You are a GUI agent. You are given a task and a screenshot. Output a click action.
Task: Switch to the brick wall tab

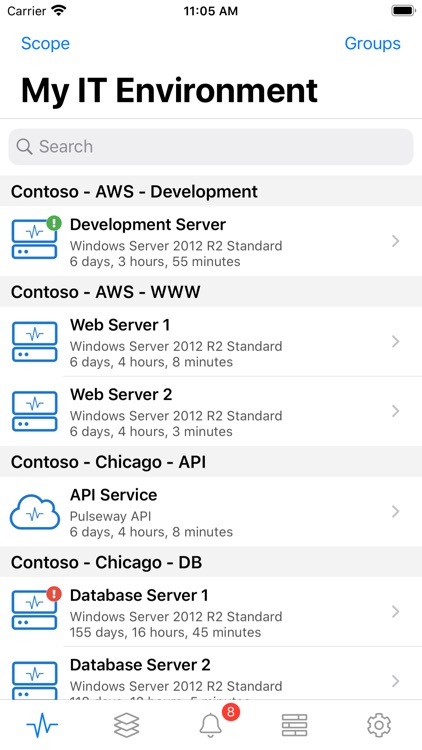point(294,725)
